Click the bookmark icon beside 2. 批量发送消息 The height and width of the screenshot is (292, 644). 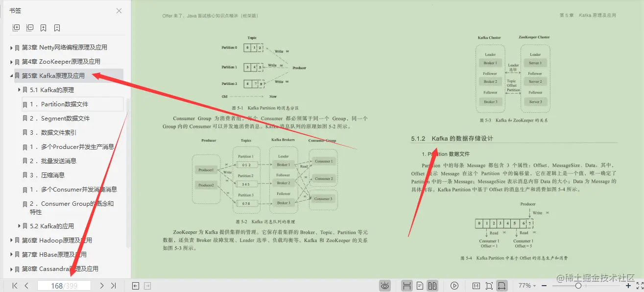tap(24, 161)
